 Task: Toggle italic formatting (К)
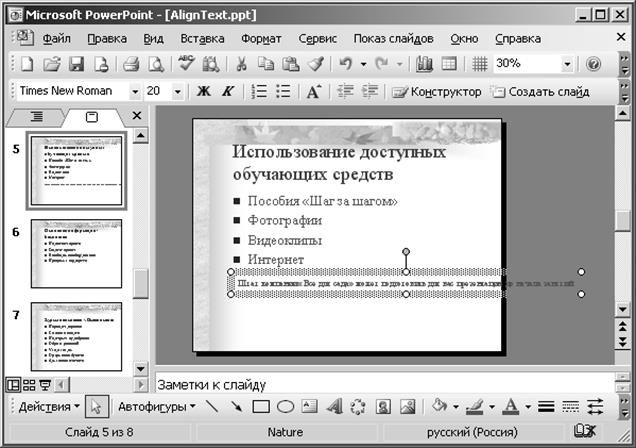tap(227, 91)
